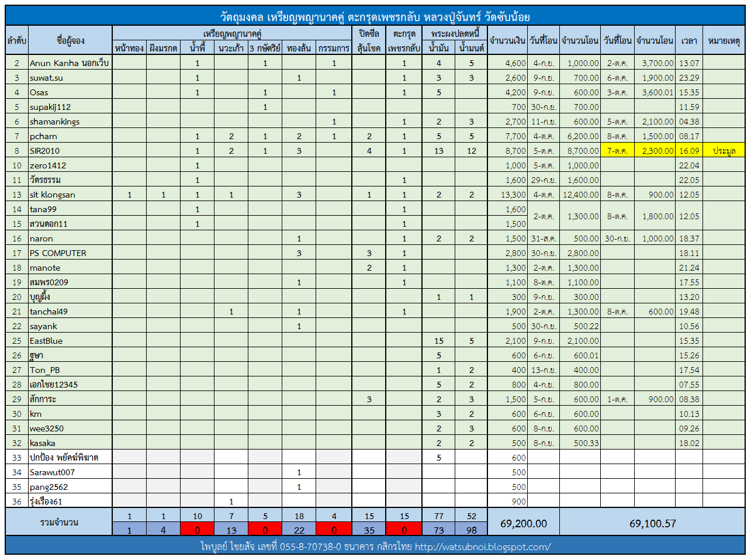Click the pcharn name cell

point(70,136)
